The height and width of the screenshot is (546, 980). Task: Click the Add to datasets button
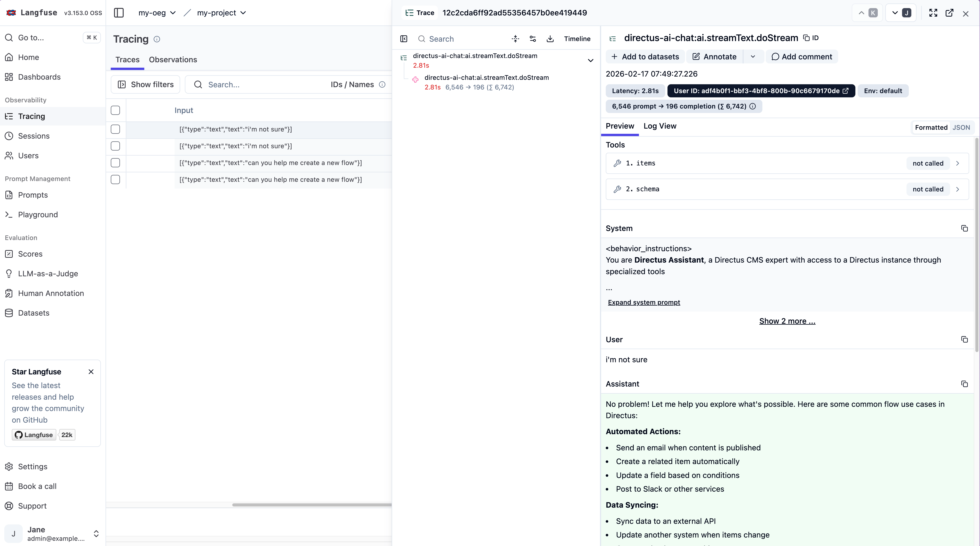[645, 56]
